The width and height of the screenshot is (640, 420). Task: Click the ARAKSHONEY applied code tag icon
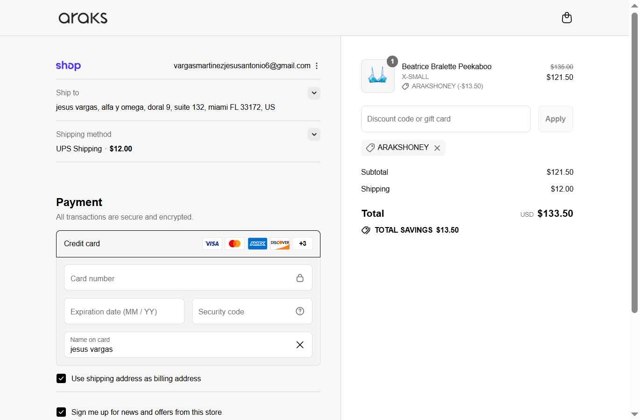[370, 148]
